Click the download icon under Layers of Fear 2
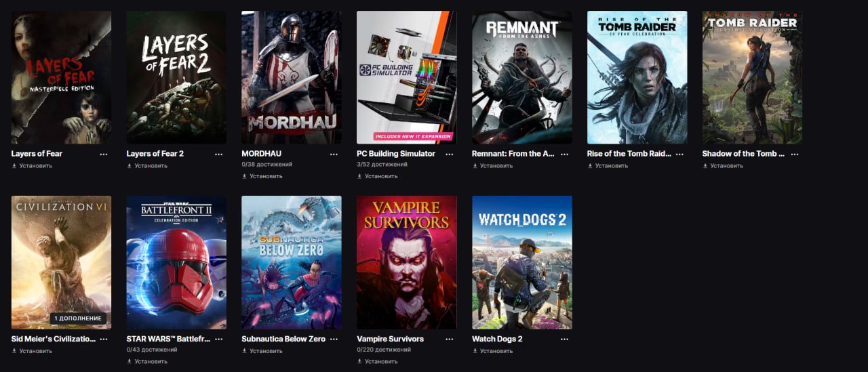 (x=129, y=165)
